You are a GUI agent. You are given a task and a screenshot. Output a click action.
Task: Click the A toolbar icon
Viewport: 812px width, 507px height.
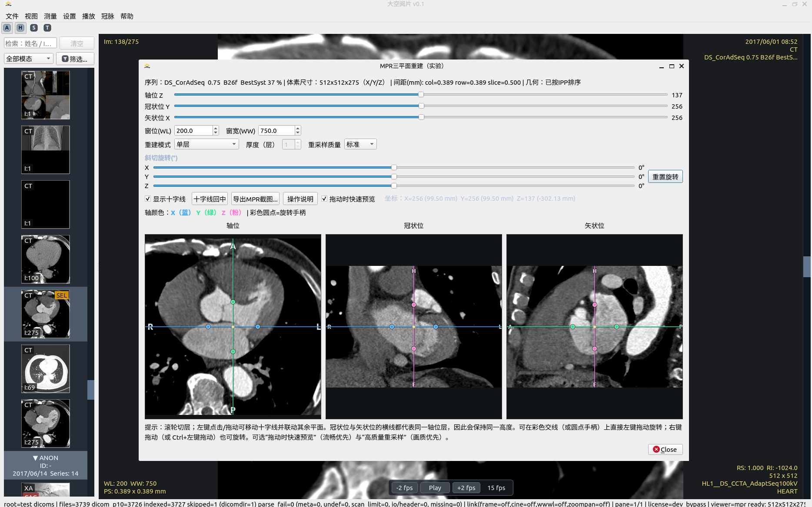pos(7,28)
